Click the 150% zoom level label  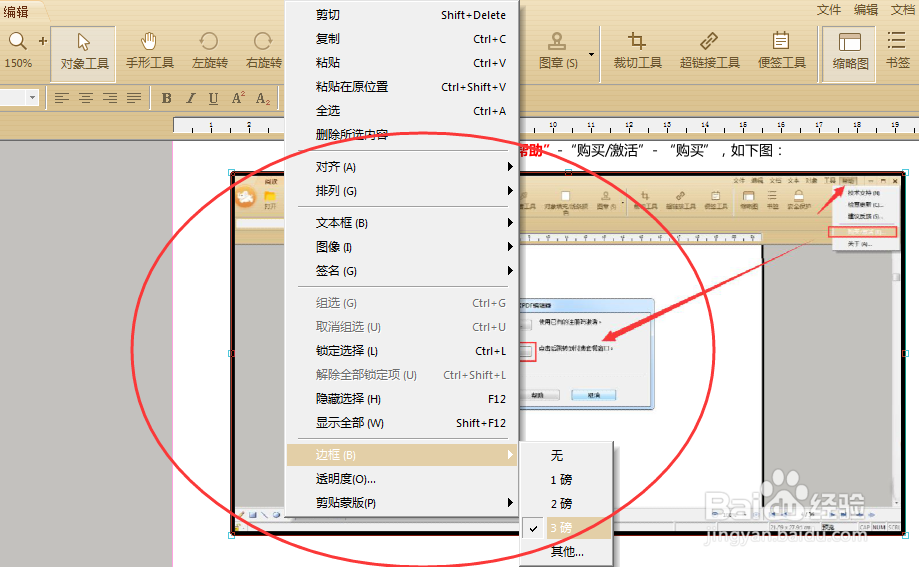click(x=18, y=63)
